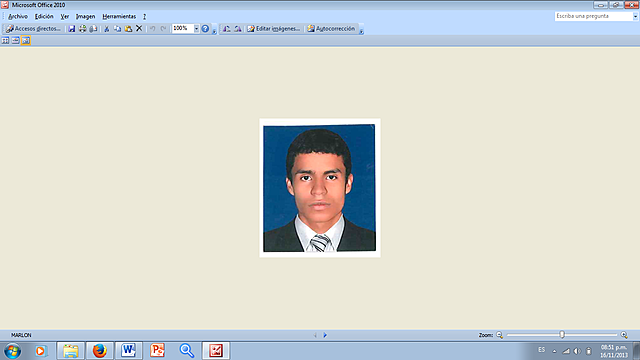Image resolution: width=640 pixels, height=360 pixels.
Task: Switch to Single Picture view
Action: point(26,40)
